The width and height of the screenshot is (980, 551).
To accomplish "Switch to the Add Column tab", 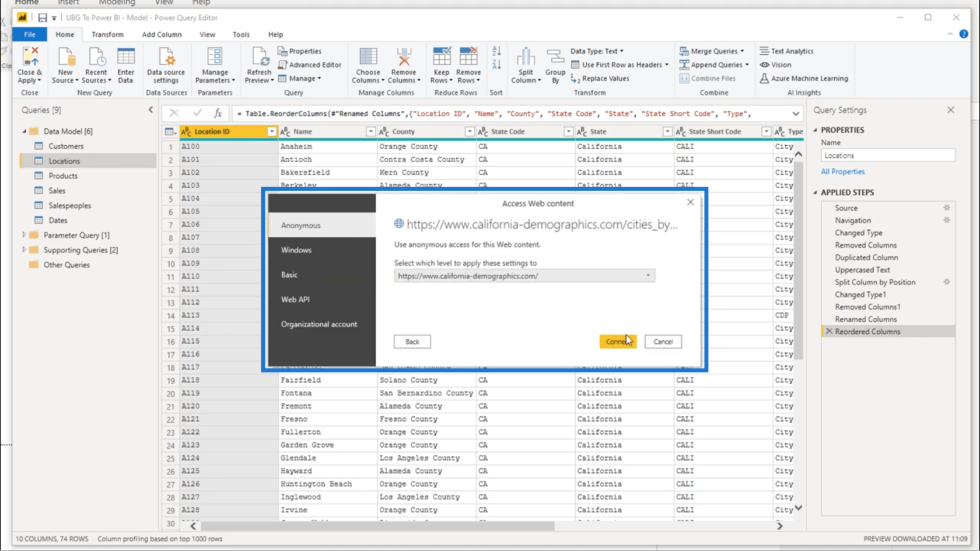I will (x=162, y=34).
